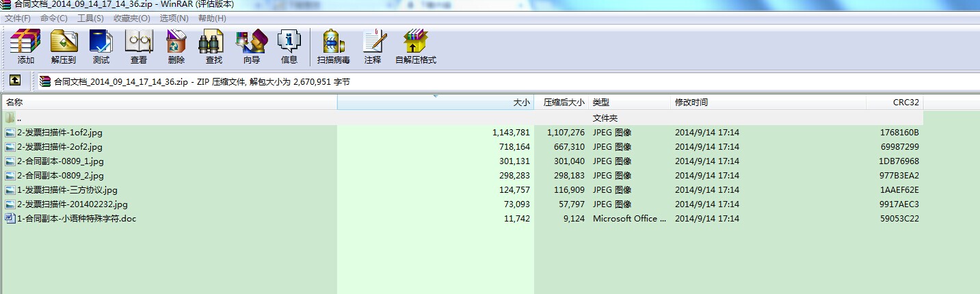Open the 选项(N) menu

pos(174,18)
